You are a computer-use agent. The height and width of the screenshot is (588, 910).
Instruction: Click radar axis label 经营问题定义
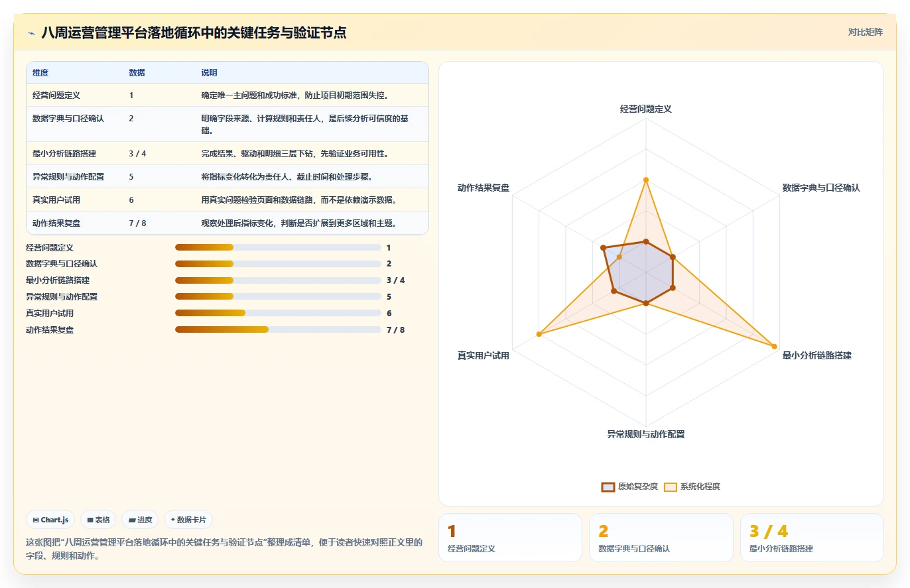[x=645, y=109]
